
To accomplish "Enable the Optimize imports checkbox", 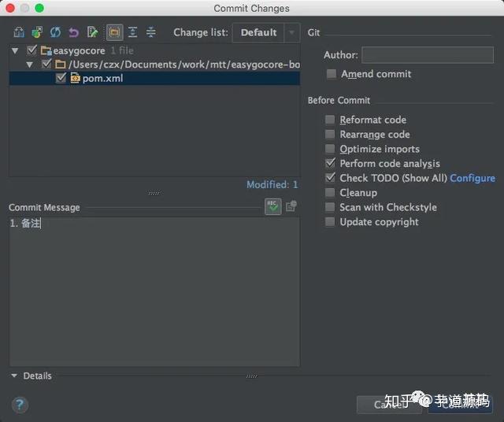I will pos(330,149).
